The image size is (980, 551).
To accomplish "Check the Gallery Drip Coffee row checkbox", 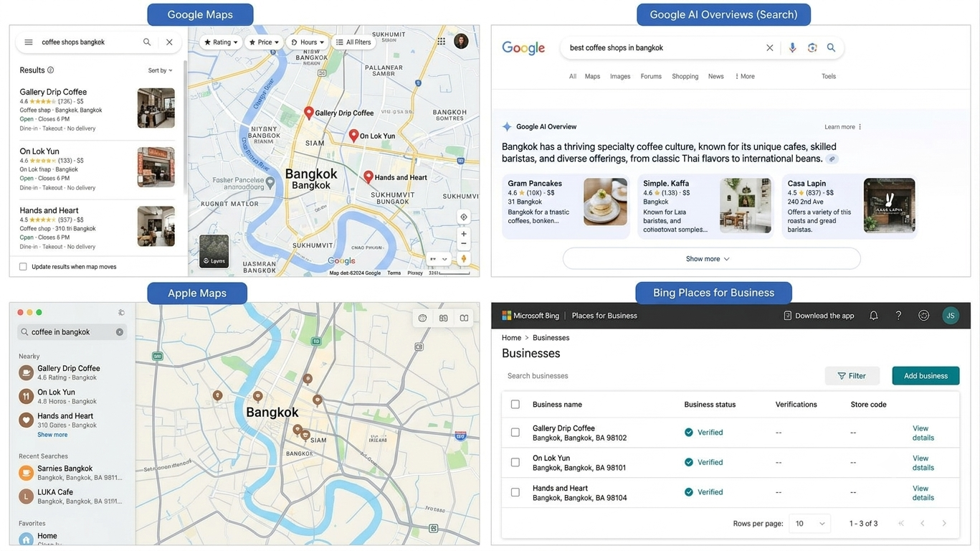I will click(x=515, y=433).
